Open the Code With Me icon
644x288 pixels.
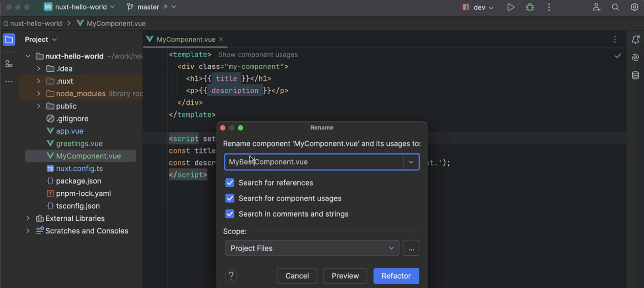[596, 7]
